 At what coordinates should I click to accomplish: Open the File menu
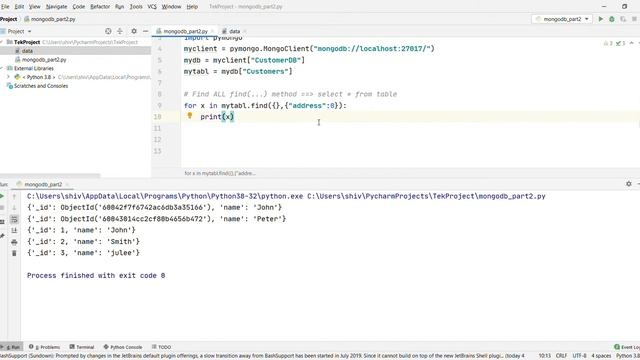5,7
